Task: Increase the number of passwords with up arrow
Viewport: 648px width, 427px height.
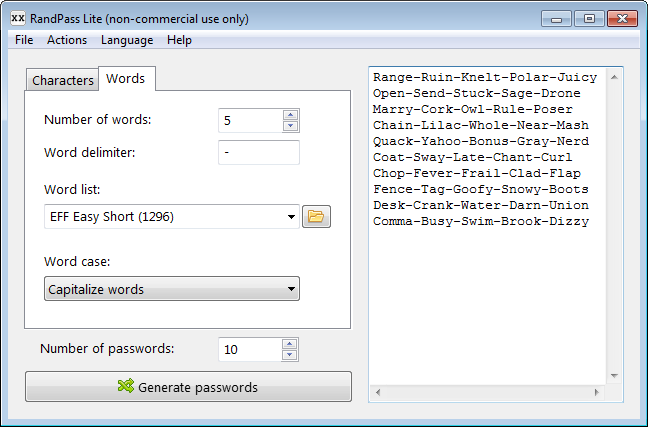Action: (291, 344)
